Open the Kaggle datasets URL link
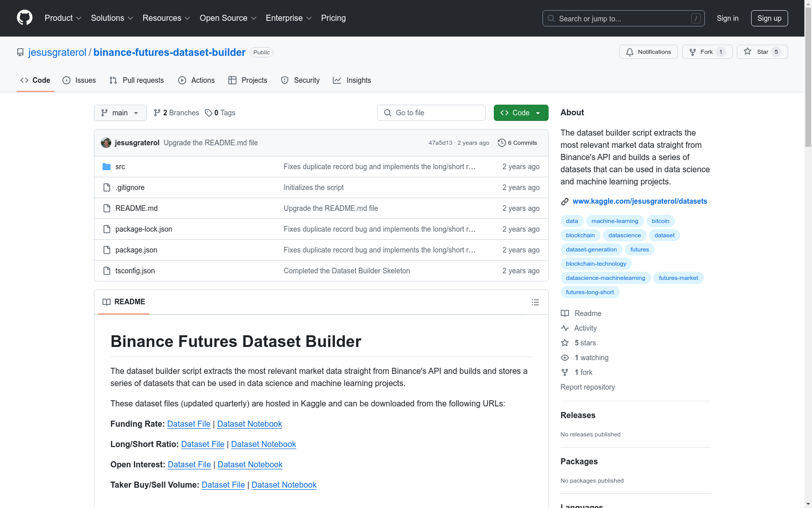This screenshot has width=812, height=508. (x=640, y=201)
